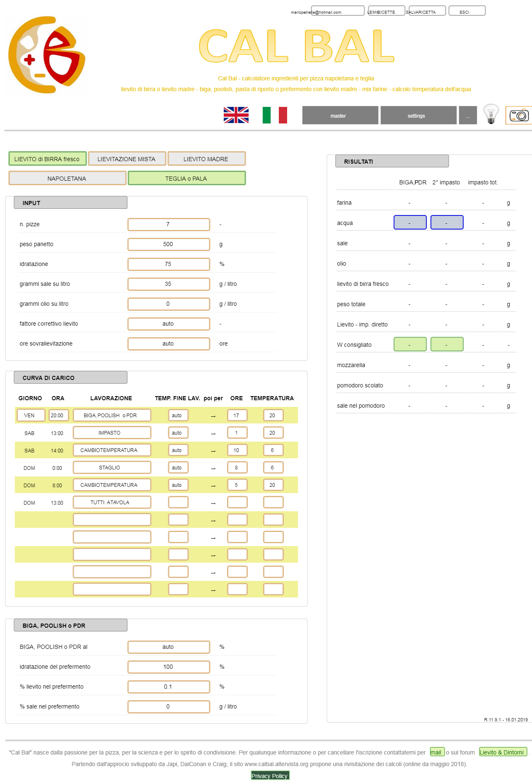The height and width of the screenshot is (781, 532).
Task: Click the CURVA DI CARICO header
Action: click(x=70, y=377)
